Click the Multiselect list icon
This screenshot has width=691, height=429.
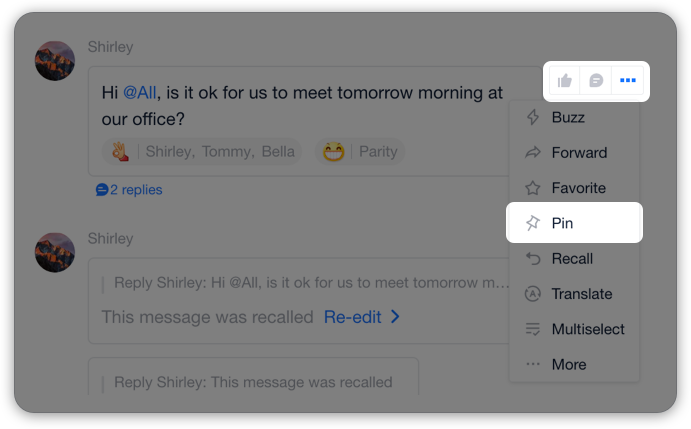[533, 329]
